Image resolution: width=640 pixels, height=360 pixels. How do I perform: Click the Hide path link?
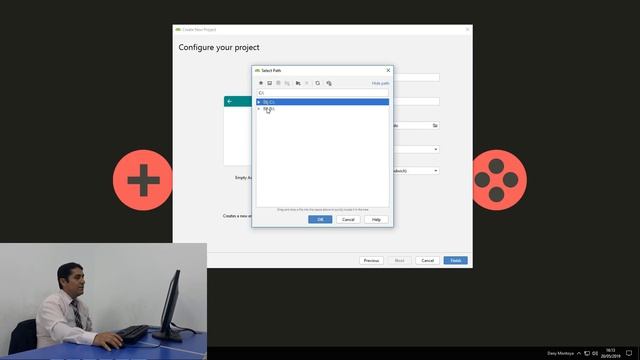click(380, 83)
